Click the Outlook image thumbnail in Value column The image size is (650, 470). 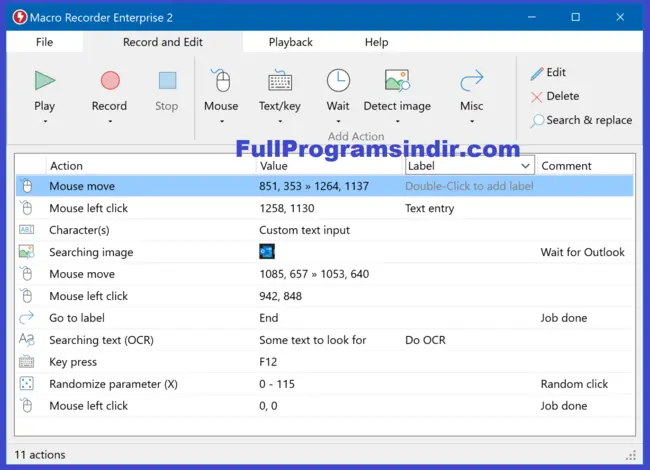267,252
